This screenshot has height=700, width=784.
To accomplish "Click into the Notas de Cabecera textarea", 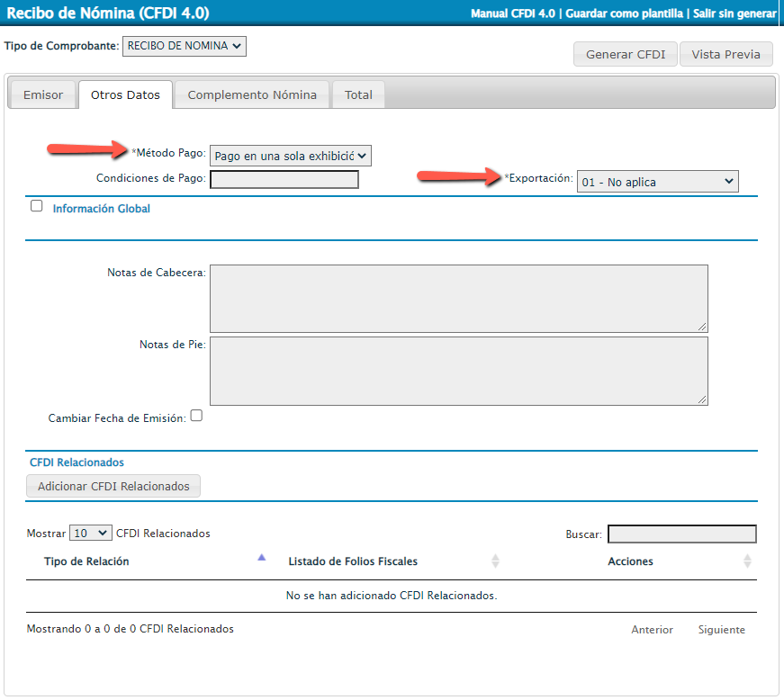I will [458, 298].
